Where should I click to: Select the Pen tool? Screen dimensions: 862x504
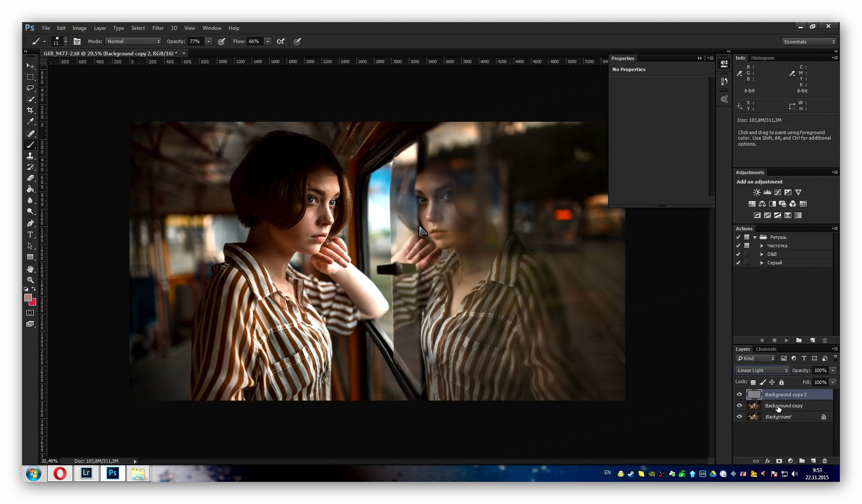tap(30, 223)
